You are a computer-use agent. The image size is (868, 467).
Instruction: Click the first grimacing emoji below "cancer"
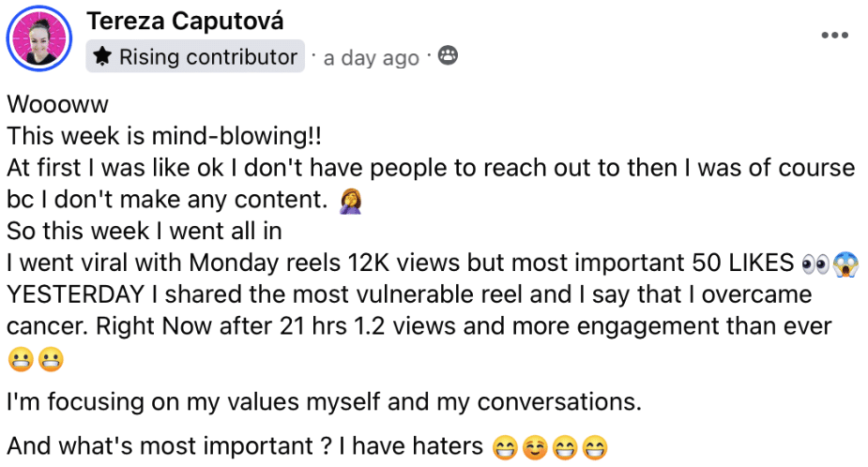click(x=19, y=359)
